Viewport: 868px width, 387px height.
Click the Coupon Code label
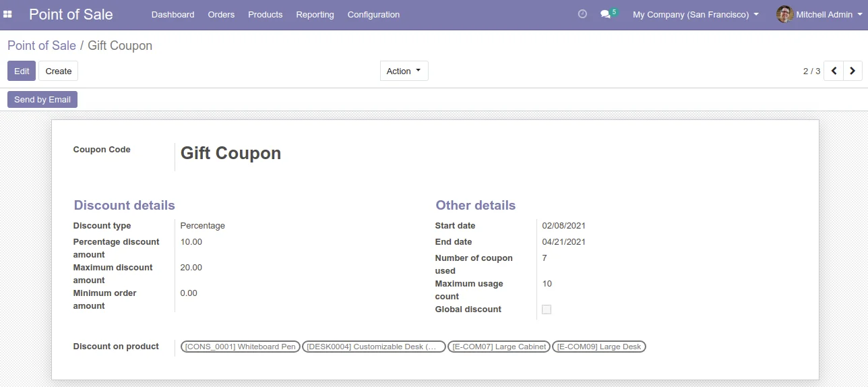pos(102,150)
